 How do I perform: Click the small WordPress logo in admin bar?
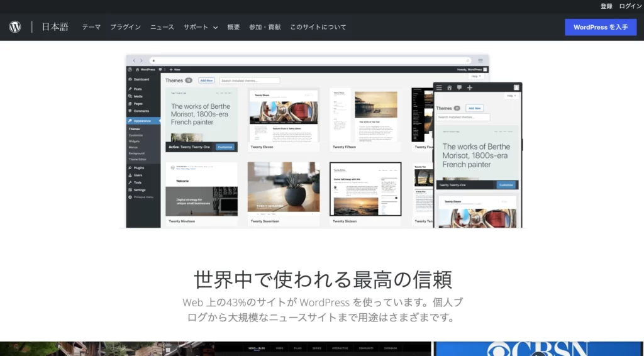click(x=130, y=69)
